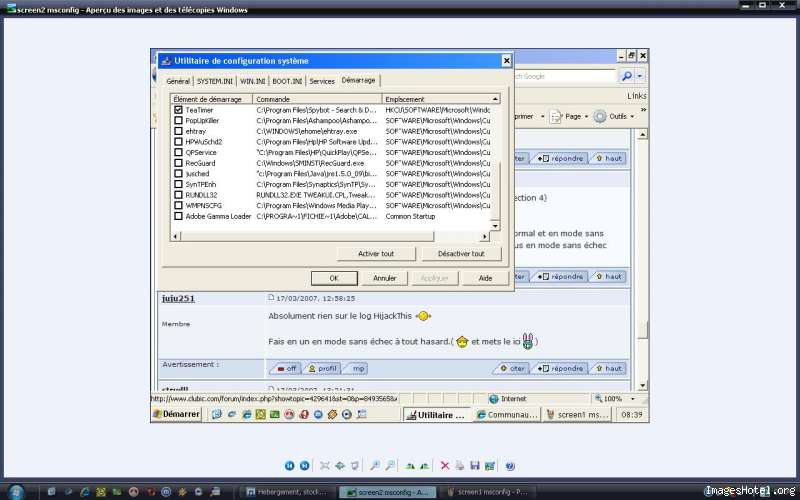Click mp button under juju251's post
This screenshot has width=800, height=500.
click(356, 368)
